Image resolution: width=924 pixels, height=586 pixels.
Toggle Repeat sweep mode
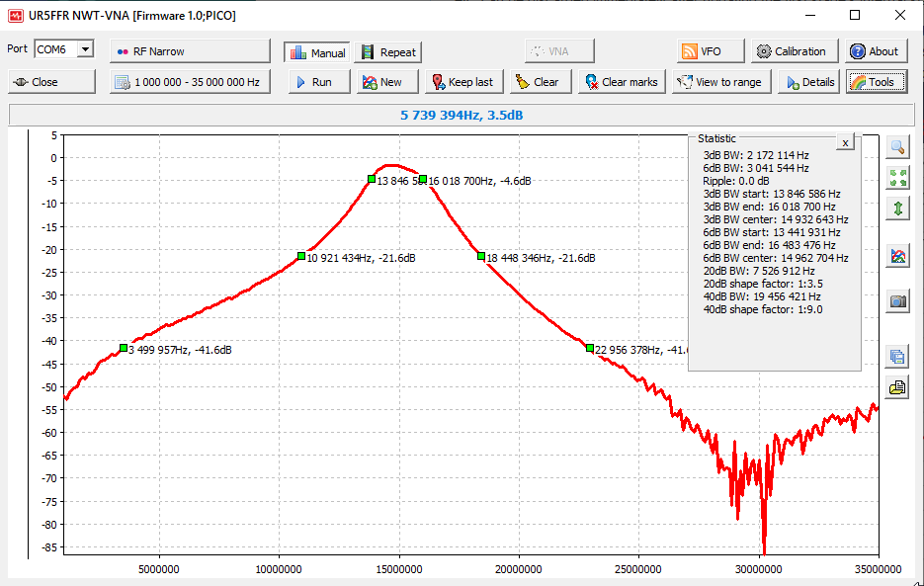point(388,52)
